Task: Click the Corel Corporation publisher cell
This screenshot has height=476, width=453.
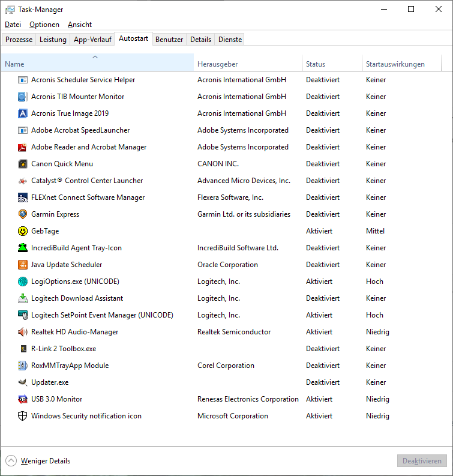Action: tap(226, 366)
